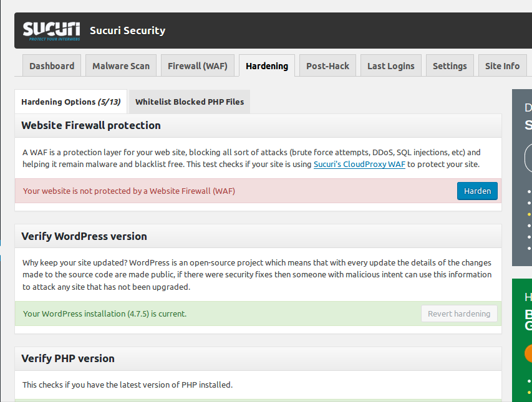
Task: Open the Firewall (WAF) tab
Action: (198, 66)
